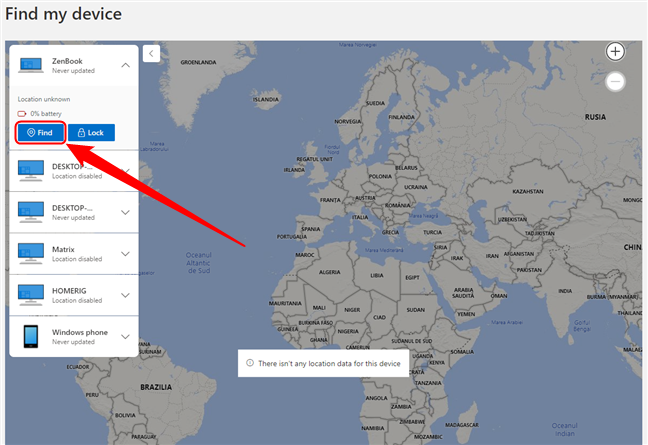
Task: Click the Windows phone device name
Action: (x=80, y=332)
